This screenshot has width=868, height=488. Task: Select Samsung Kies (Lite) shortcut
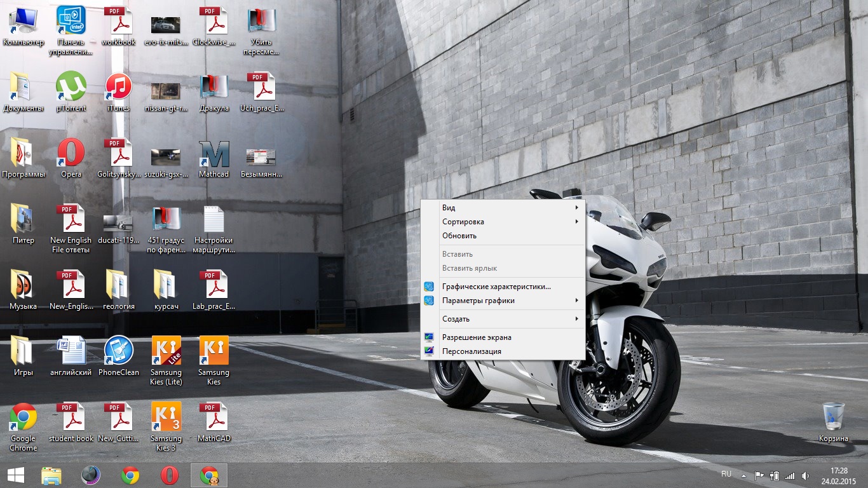pyautogui.click(x=166, y=361)
